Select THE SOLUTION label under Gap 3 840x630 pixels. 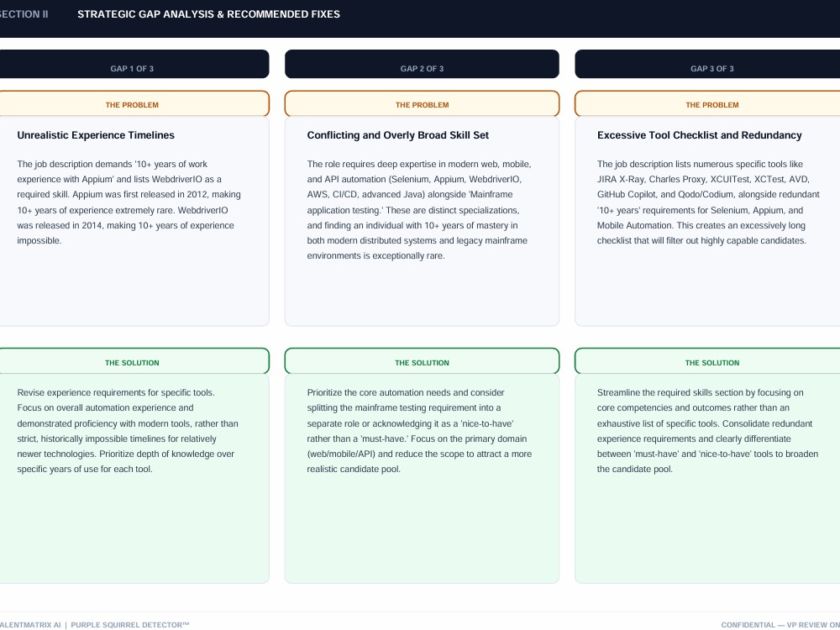pyautogui.click(x=712, y=363)
